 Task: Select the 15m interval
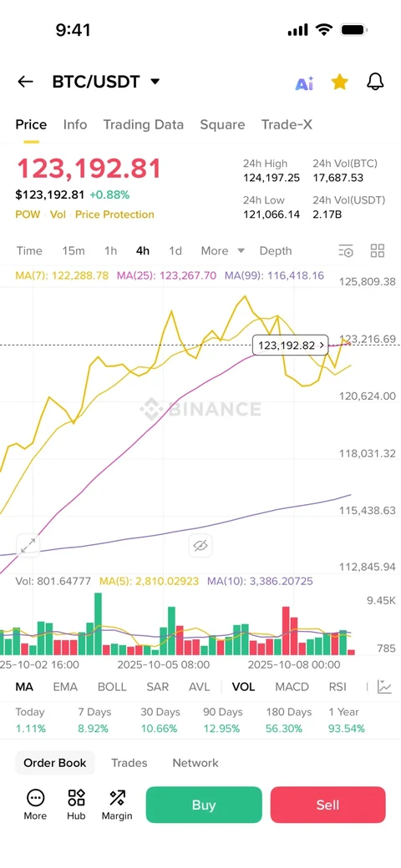(x=74, y=250)
